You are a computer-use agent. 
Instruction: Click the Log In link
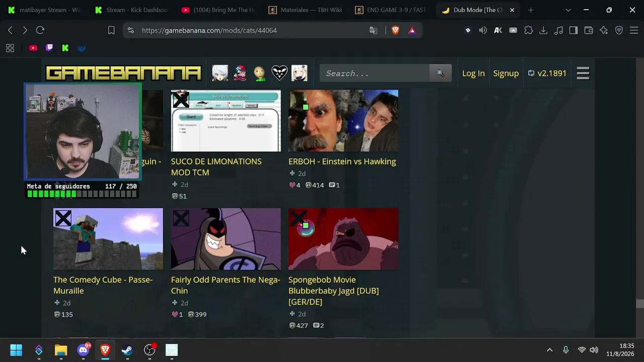(x=473, y=73)
